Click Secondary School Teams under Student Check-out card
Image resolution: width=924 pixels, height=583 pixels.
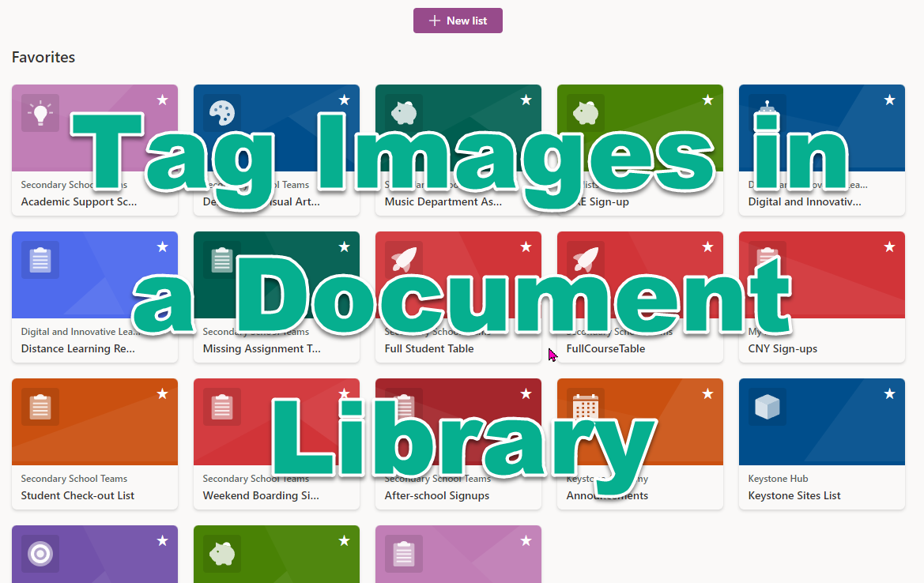(74, 479)
